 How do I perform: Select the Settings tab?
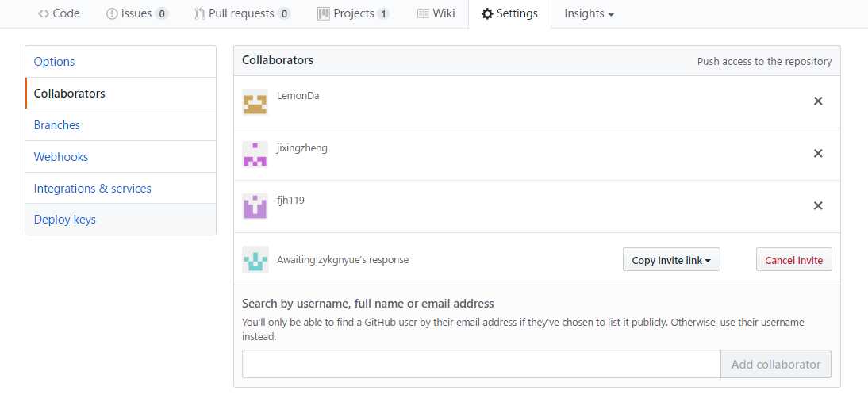509,13
